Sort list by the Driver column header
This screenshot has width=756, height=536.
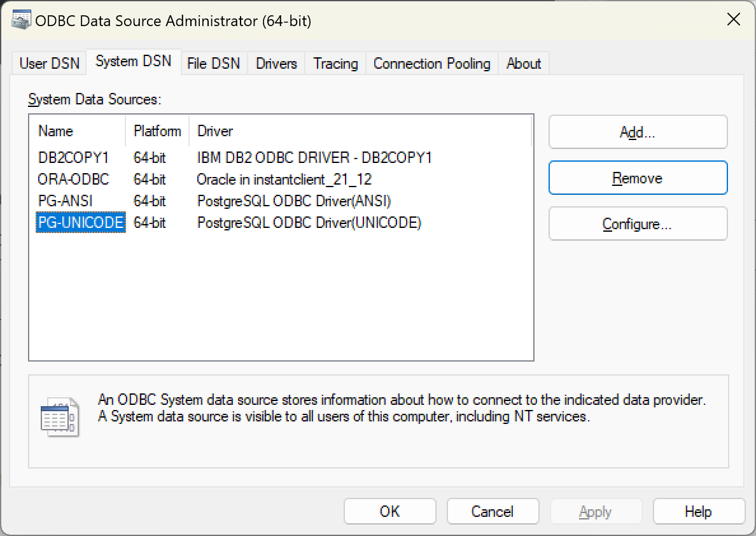pyautogui.click(x=215, y=131)
